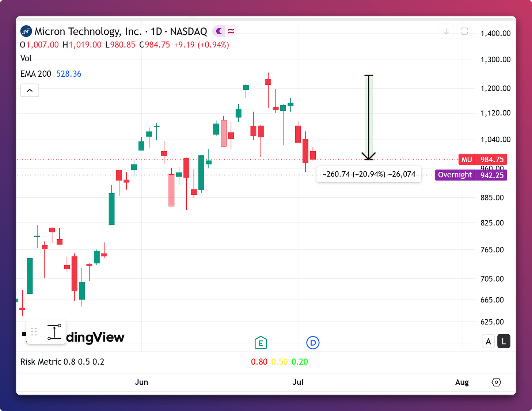Click the Micron Technology round logo icon
Viewport: 532px width, 411px height.
point(26,31)
